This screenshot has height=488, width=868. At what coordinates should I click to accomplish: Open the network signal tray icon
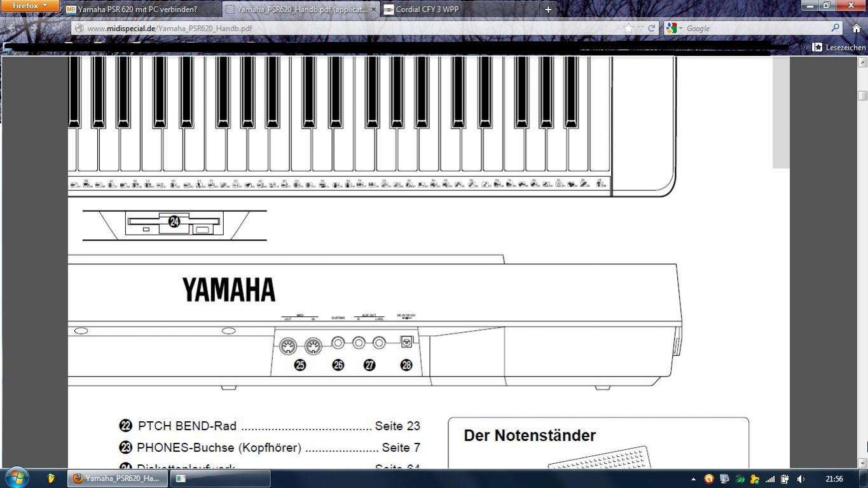770,479
